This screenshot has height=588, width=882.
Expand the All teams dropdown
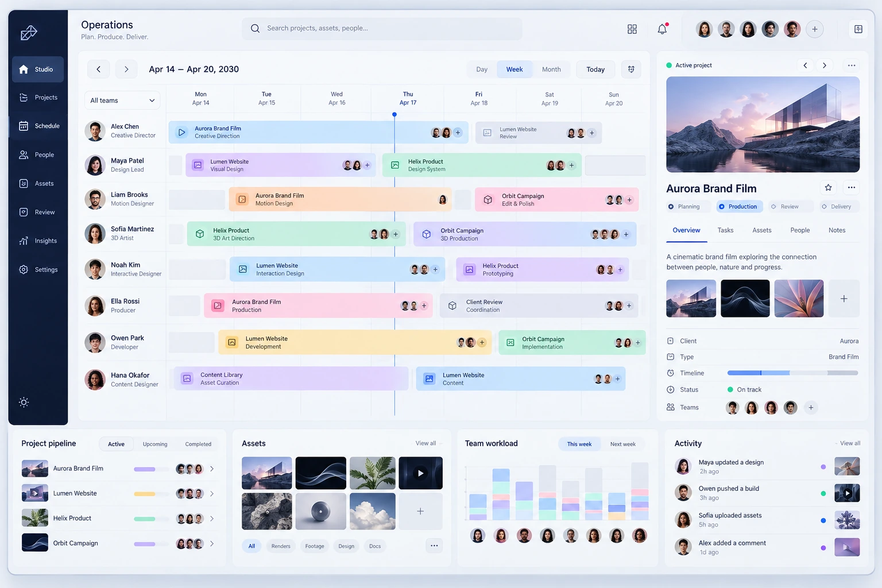[x=122, y=100]
